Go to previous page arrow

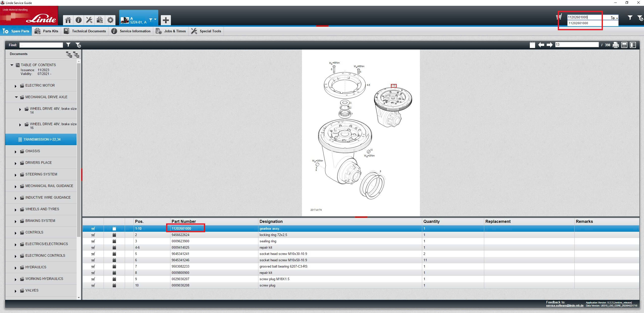coord(541,45)
